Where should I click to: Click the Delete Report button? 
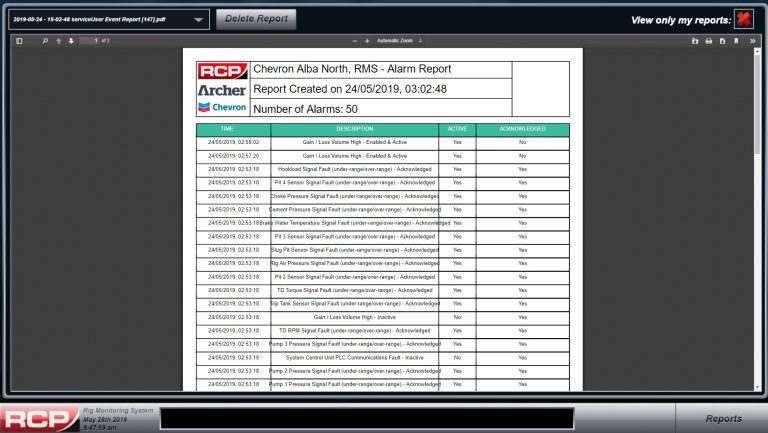pyautogui.click(x=256, y=19)
